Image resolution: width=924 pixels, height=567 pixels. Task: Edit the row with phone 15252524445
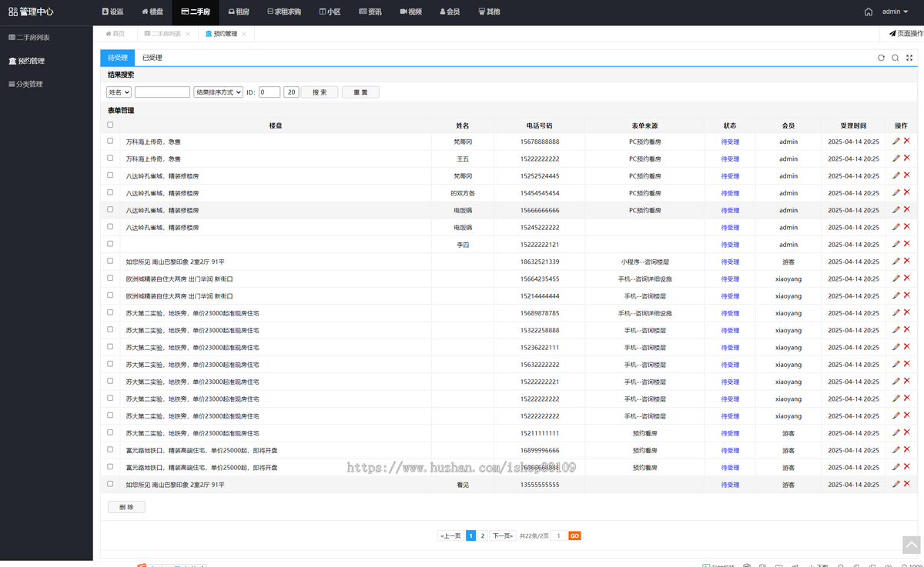tap(896, 175)
